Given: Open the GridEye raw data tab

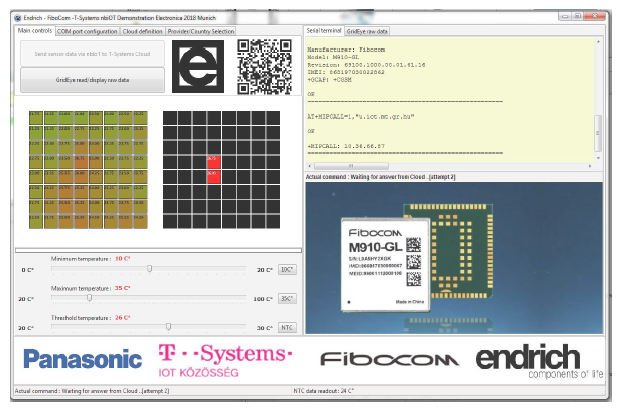Looking at the screenshot, I should coord(367,31).
